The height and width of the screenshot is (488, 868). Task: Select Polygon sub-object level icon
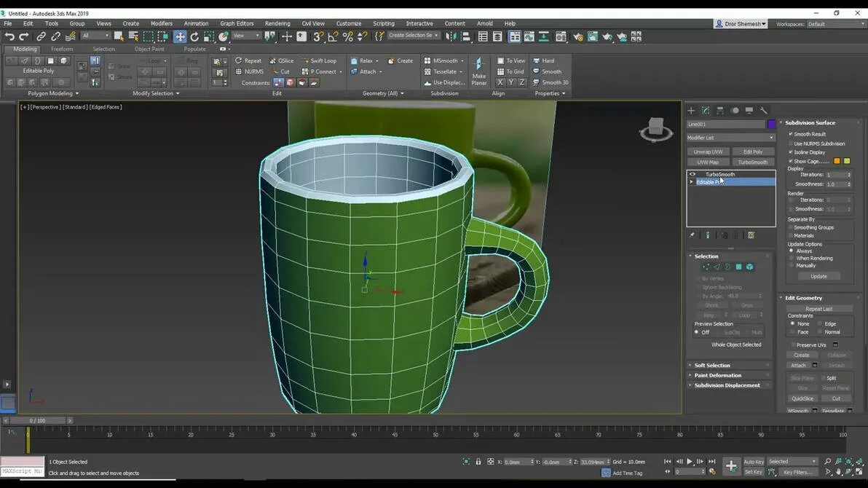(x=738, y=267)
